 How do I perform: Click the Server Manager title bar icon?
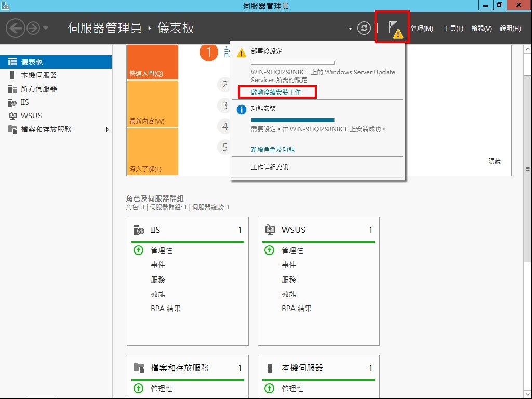(x=5, y=5)
